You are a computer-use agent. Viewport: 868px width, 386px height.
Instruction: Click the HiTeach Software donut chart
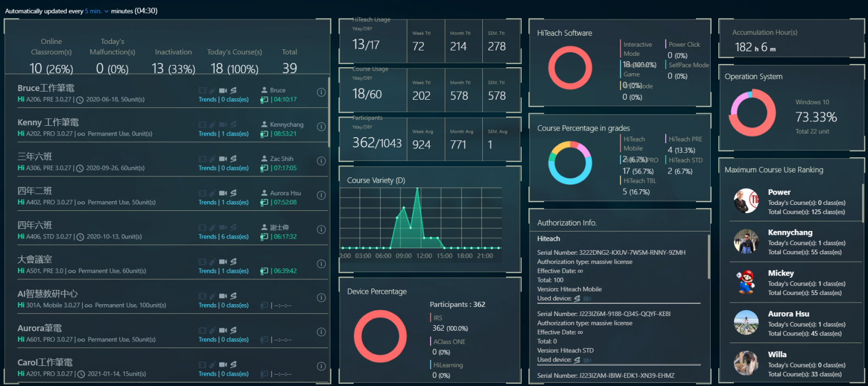click(x=570, y=68)
